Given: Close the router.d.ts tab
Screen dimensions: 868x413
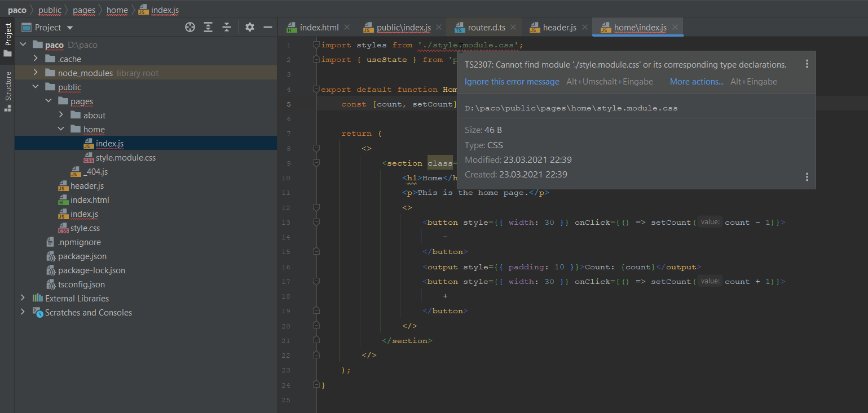Looking at the screenshot, I should tap(514, 27).
